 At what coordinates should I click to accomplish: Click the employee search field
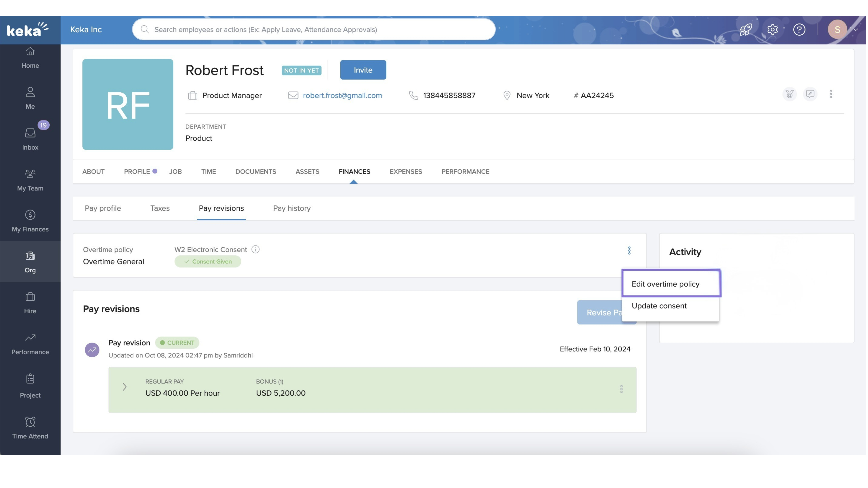click(x=313, y=30)
